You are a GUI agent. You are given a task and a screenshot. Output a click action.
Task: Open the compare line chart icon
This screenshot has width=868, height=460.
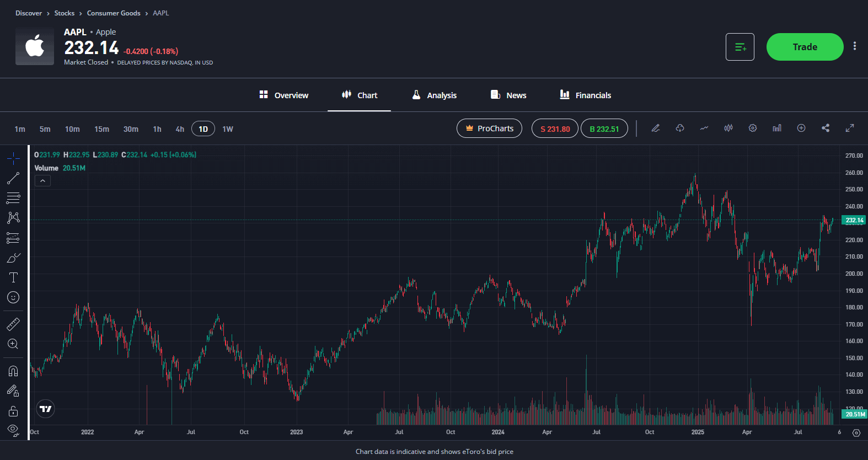[704, 128]
